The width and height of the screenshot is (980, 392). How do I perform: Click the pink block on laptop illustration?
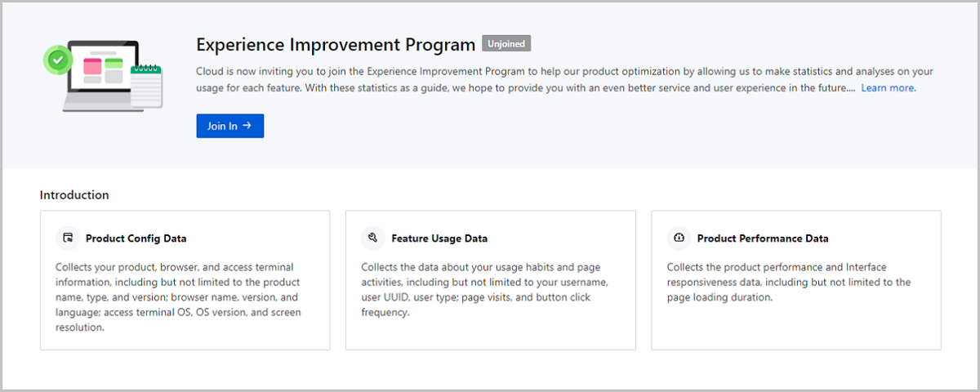point(92,64)
